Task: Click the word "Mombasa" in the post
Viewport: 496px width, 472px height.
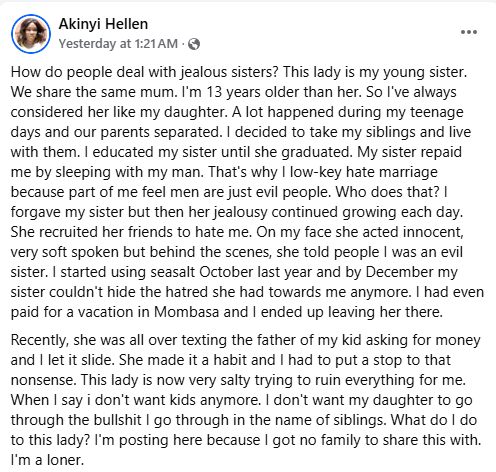Action: [x=186, y=312]
